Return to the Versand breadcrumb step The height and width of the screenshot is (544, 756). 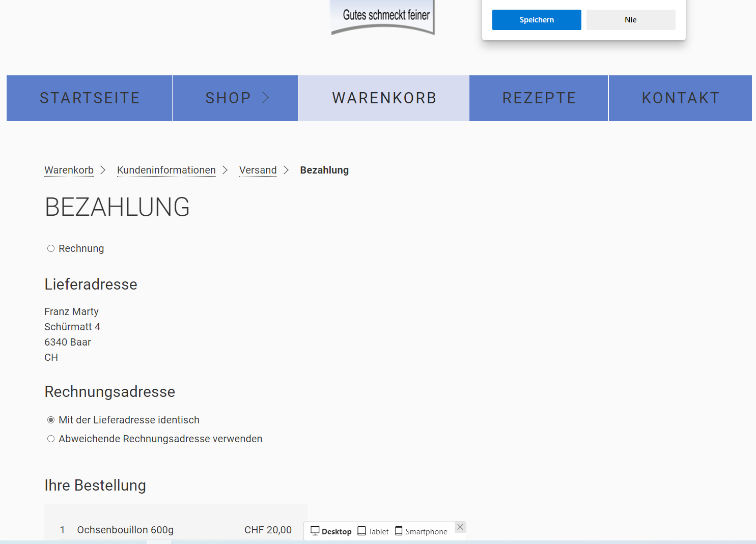258,170
